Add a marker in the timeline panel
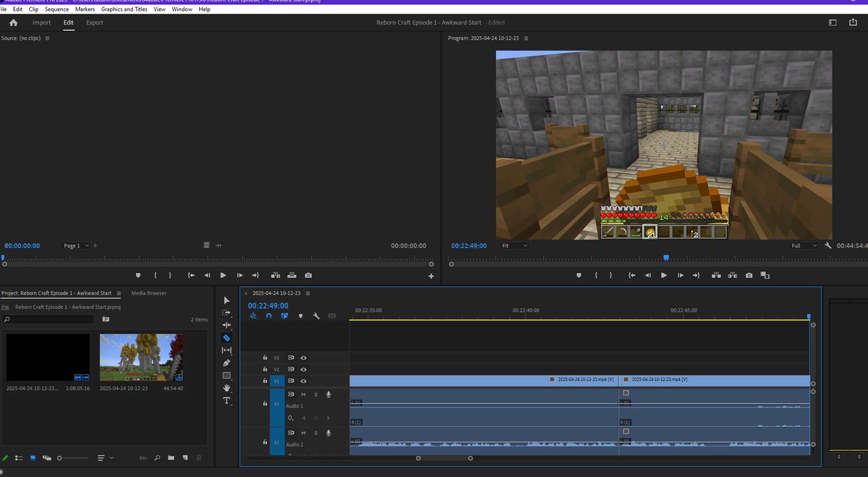This screenshot has height=477, width=868. pyautogui.click(x=300, y=316)
